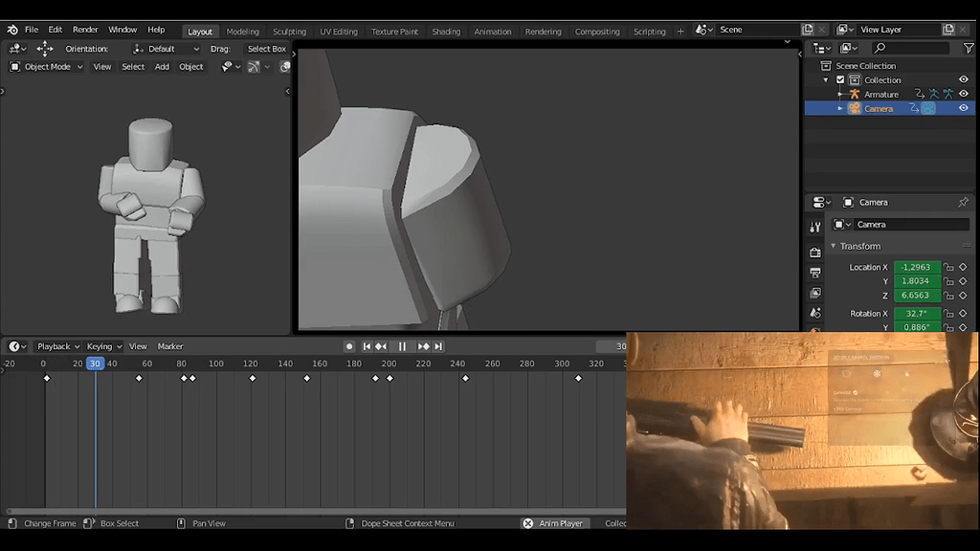This screenshot has width=980, height=551.
Task: Toggle keyframe diamond for Rotation X
Action: tap(963, 314)
